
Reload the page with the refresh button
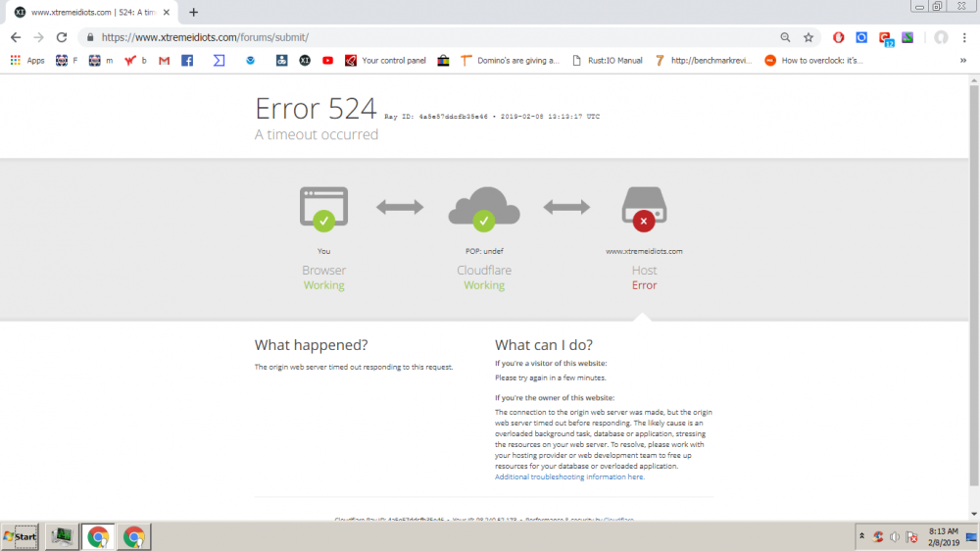coord(61,37)
